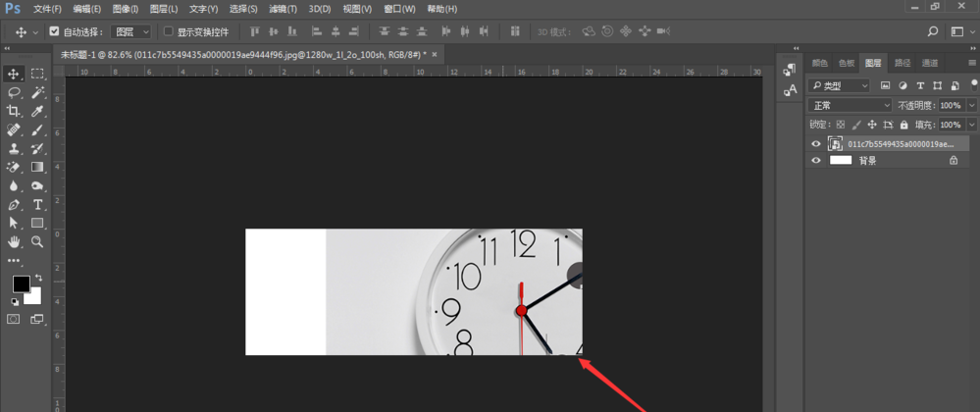
Task: Select the Magic Wand tool
Action: [x=37, y=92]
